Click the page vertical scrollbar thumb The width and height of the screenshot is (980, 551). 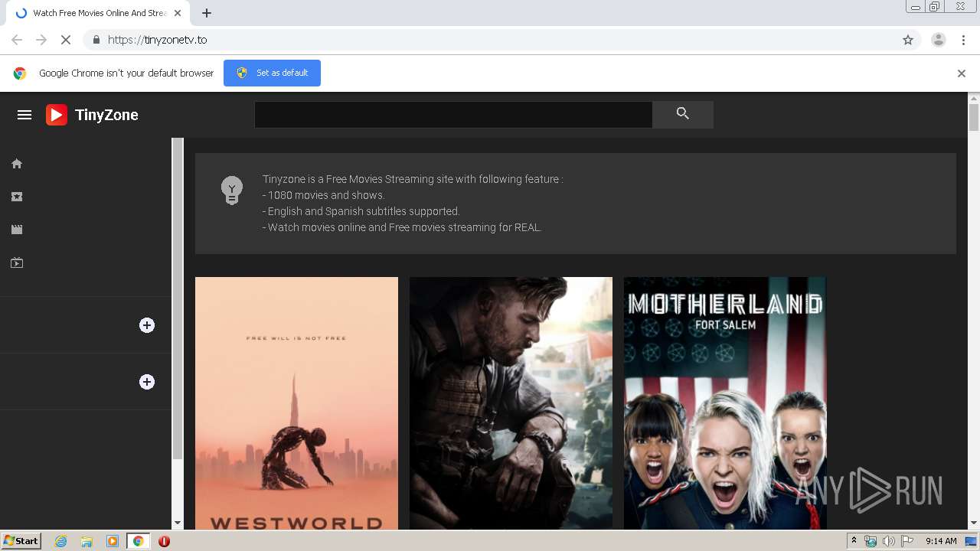(x=974, y=118)
